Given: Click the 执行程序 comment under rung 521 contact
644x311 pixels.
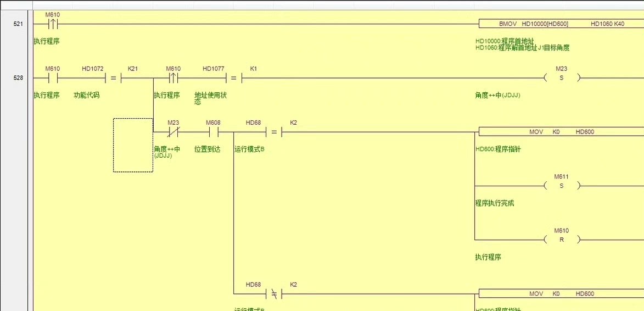Looking at the screenshot, I should pos(47,42).
